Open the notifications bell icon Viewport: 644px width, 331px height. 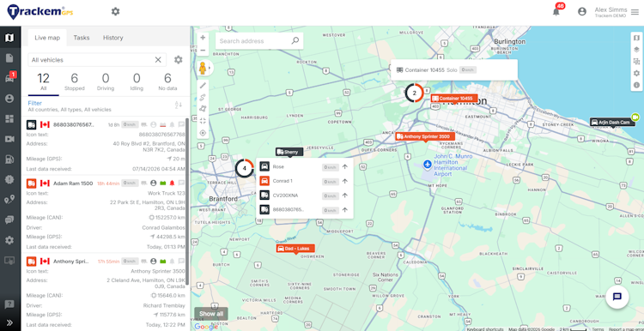click(556, 11)
